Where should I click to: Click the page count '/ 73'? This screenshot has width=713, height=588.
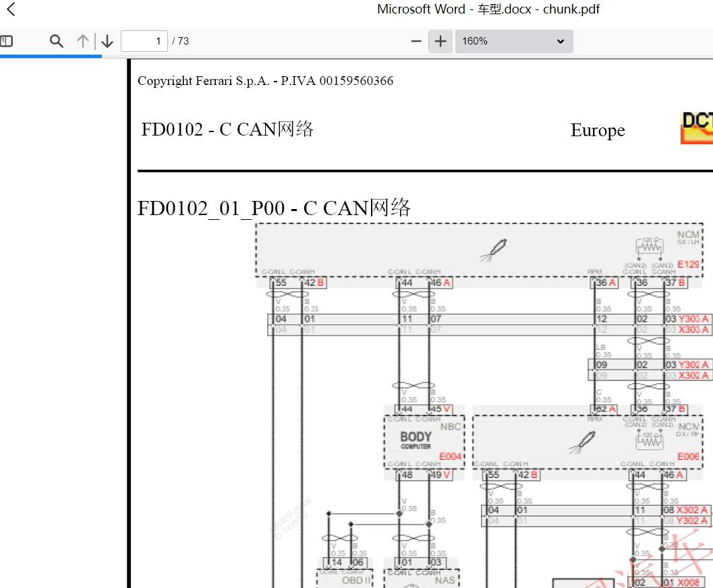(181, 41)
